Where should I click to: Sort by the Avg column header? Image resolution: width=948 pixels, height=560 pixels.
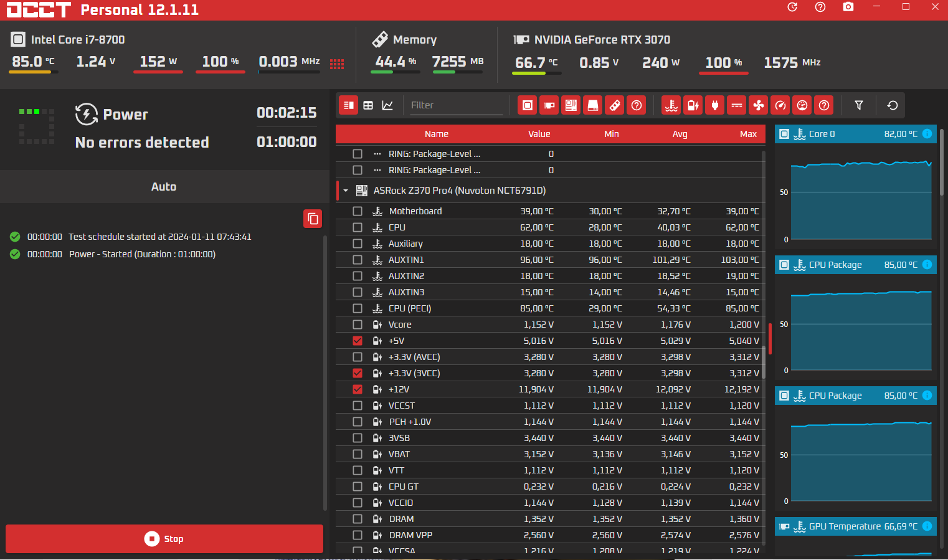(680, 134)
